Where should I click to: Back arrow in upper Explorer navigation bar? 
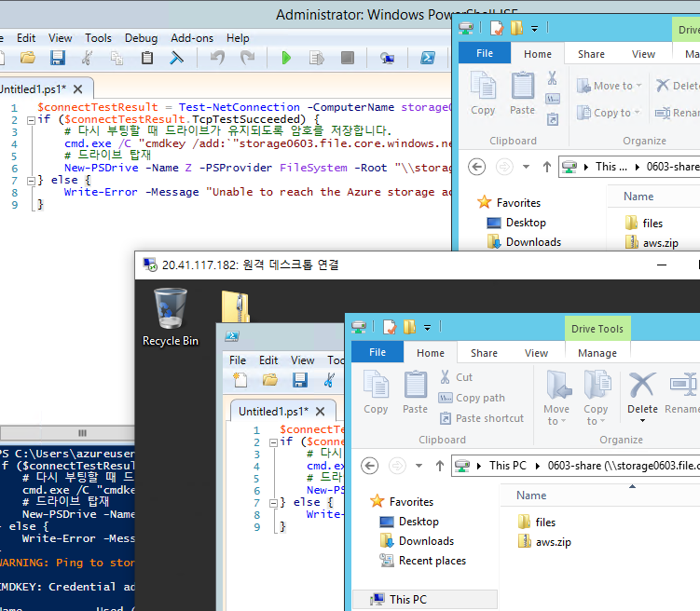(477, 168)
